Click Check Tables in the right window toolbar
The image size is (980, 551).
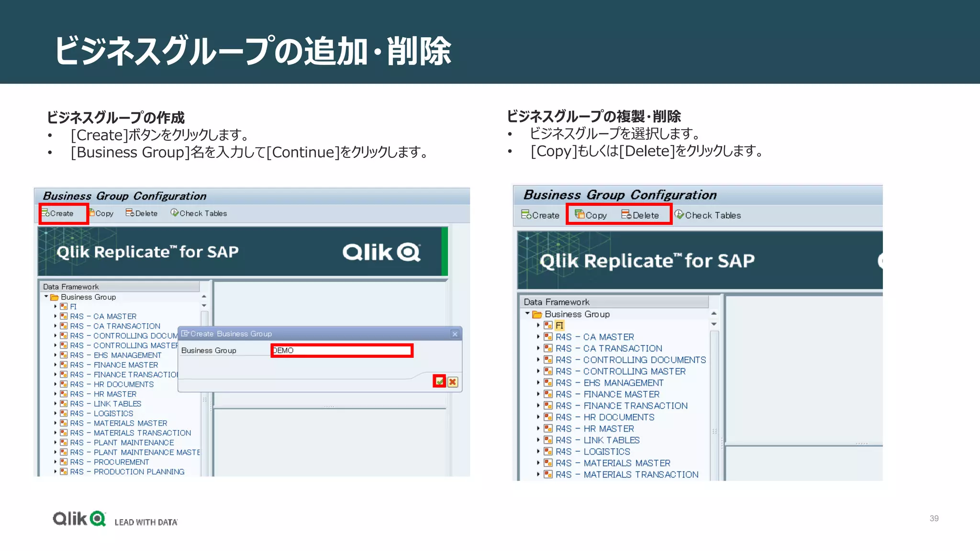[x=708, y=215]
